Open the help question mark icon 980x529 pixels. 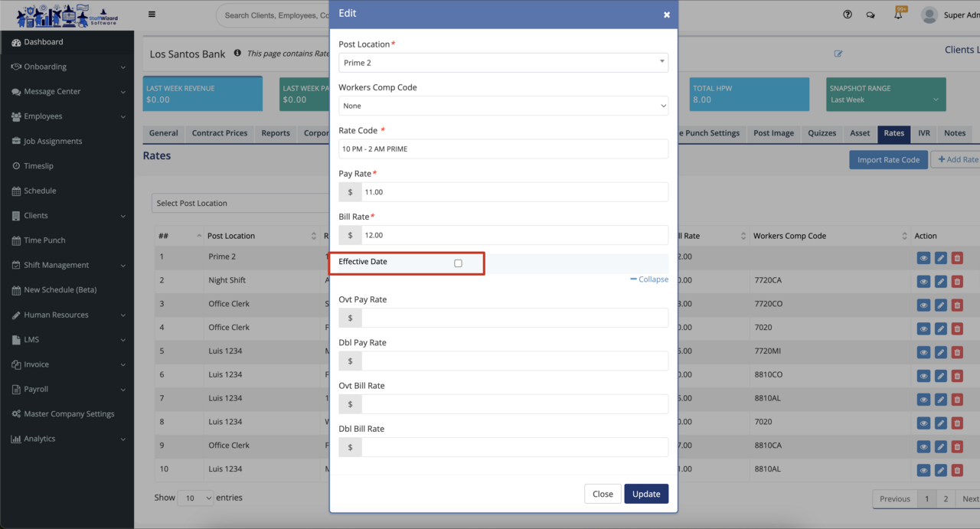[848, 15]
